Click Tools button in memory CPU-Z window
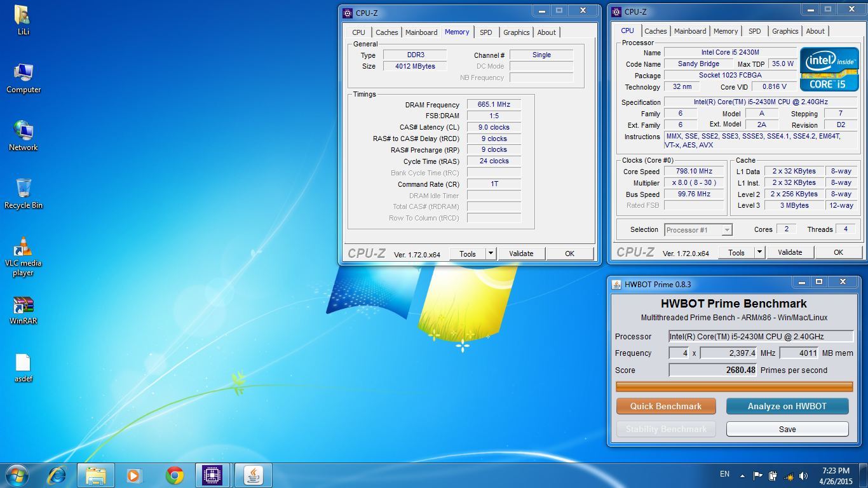The image size is (868, 488). 468,254
